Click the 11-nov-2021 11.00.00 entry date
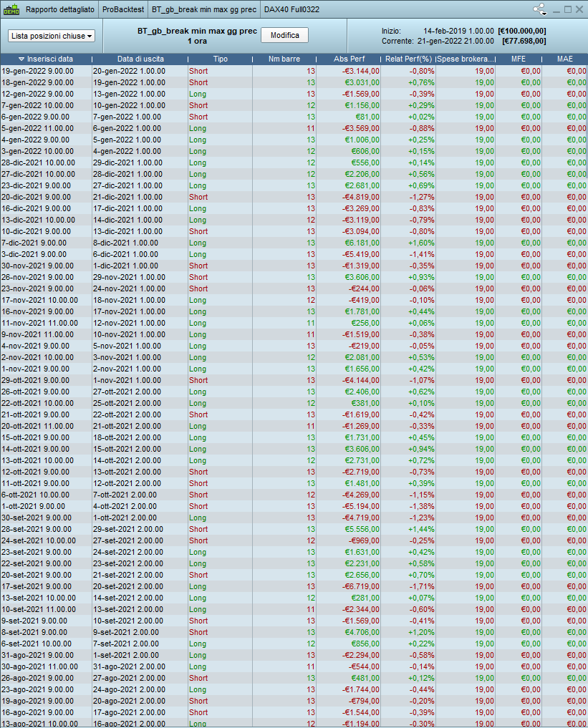This screenshot has height=728, width=588. [40, 323]
